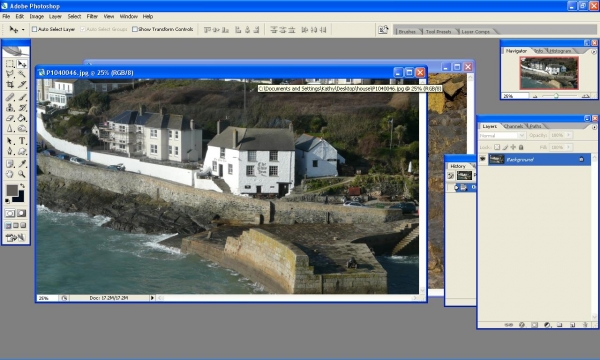Open the Navigator panel flyout menu
600x360 pixels.
594,52
